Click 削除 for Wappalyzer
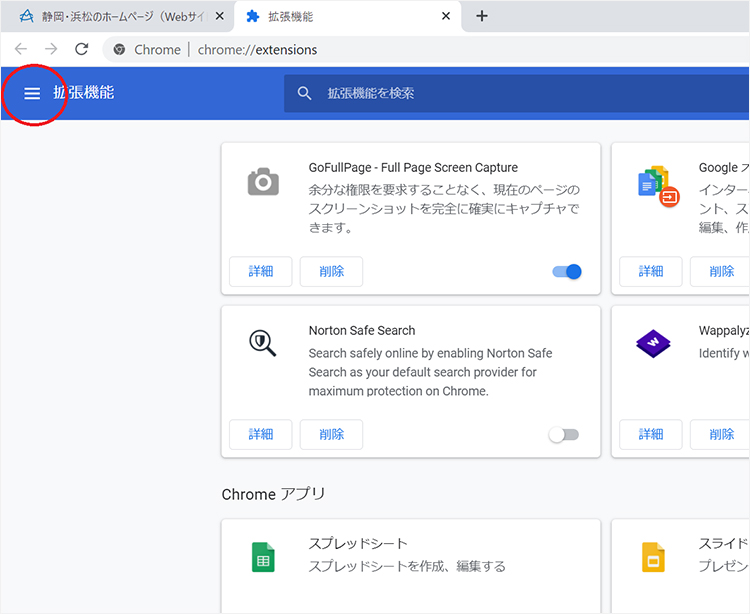The height and width of the screenshot is (614, 750). pyautogui.click(x=720, y=435)
